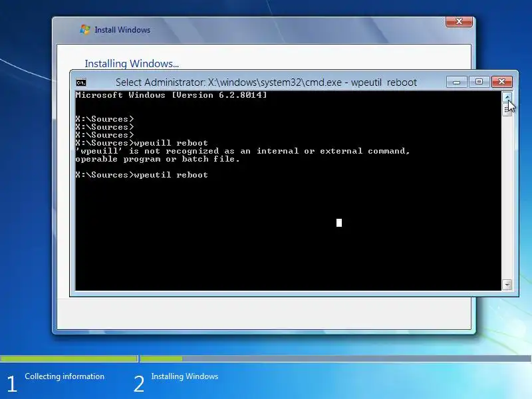The height and width of the screenshot is (399, 532).
Task: Open the cmd.exe system menu icon
Action: tap(80, 82)
